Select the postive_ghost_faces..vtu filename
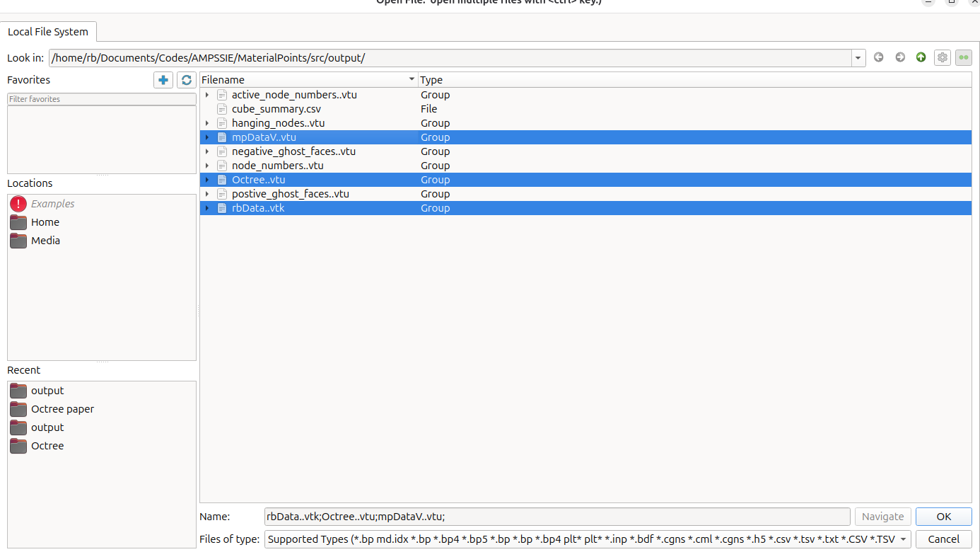Image resolution: width=980 pixels, height=552 pixels. 291,194
